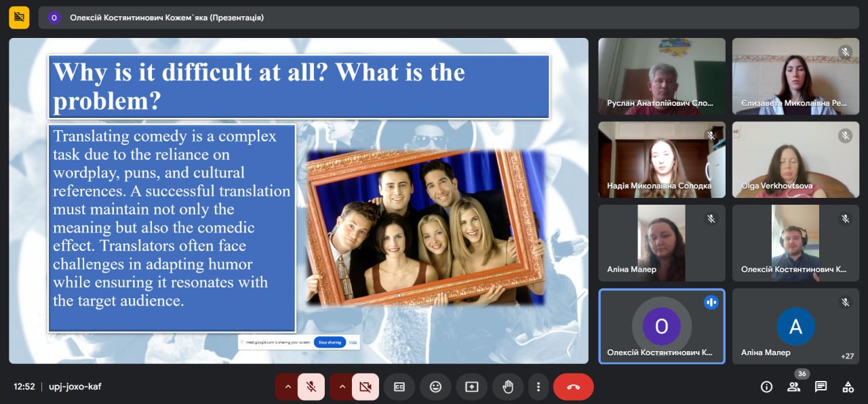Leave the call with red hang-up button
This screenshot has width=868, height=404.
point(573,387)
